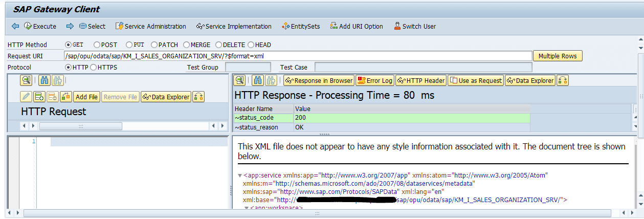Select the DELETE HTTP method
Screen dimensions: 644x219
coord(218,45)
